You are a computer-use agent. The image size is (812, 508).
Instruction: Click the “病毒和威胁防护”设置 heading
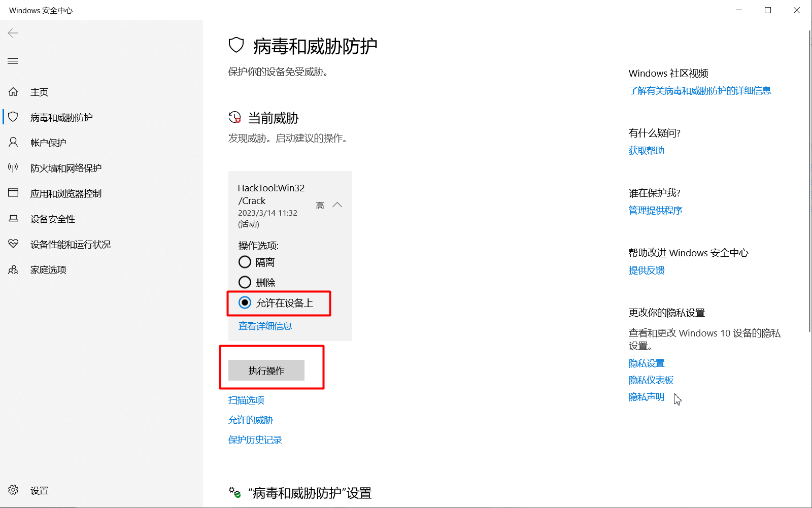310,493
